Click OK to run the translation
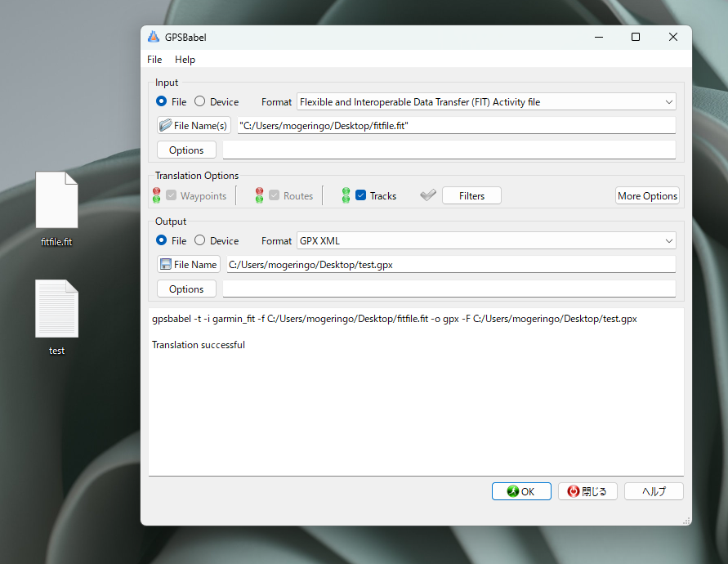This screenshot has height=564, width=728. pyautogui.click(x=521, y=491)
